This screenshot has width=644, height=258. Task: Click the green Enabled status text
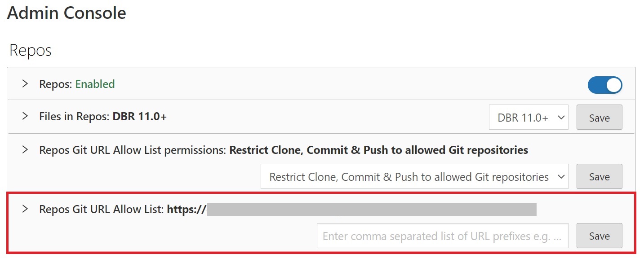click(x=95, y=84)
